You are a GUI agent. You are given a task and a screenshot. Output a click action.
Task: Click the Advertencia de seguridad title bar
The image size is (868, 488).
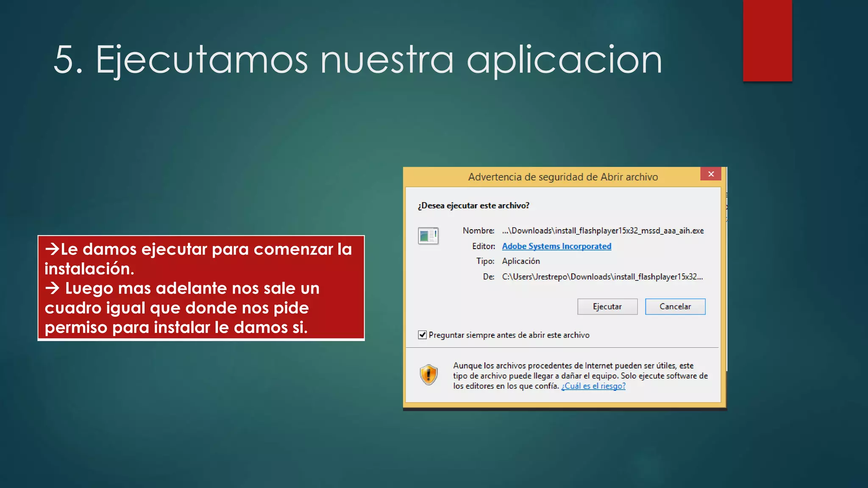[562, 177]
